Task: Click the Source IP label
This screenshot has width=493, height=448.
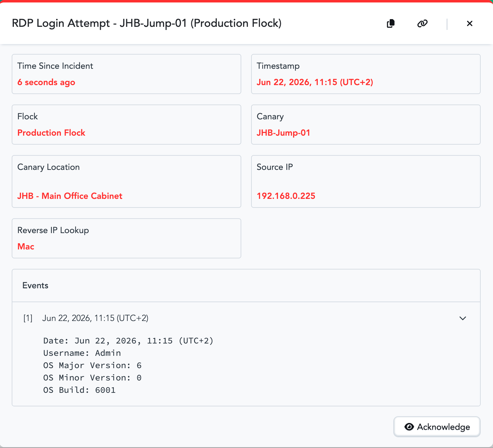Action: pyautogui.click(x=275, y=167)
